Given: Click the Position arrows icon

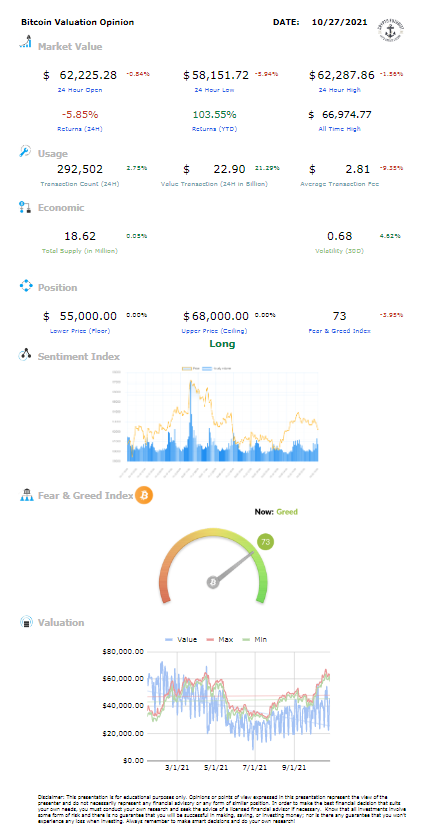Looking at the screenshot, I should (x=26, y=287).
